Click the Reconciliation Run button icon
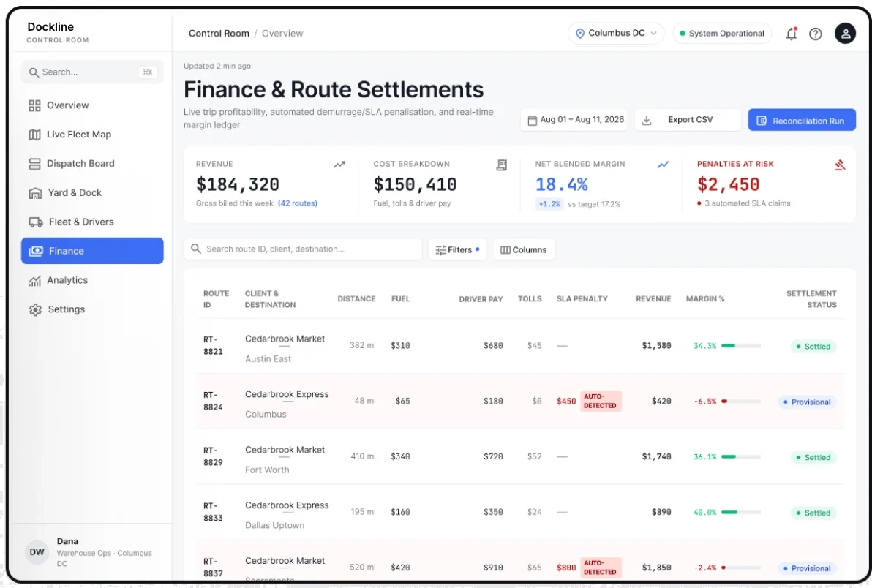This screenshot has width=872, height=588. click(x=762, y=121)
